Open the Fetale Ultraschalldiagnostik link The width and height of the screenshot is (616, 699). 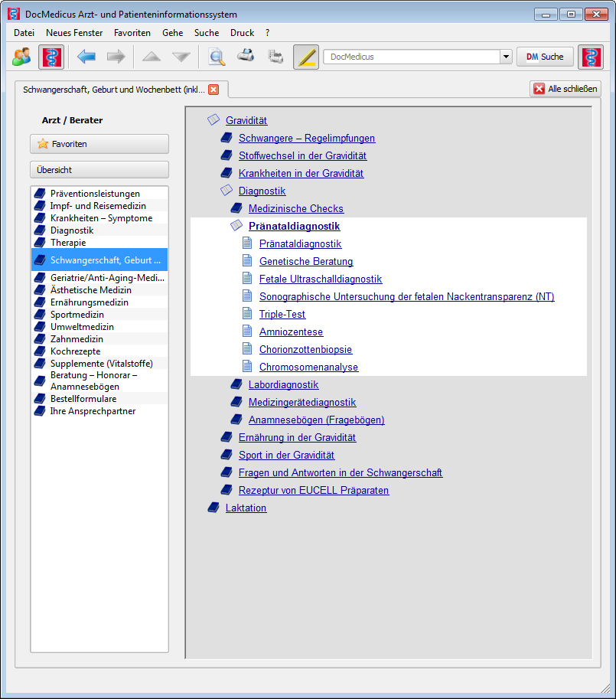coord(321,279)
